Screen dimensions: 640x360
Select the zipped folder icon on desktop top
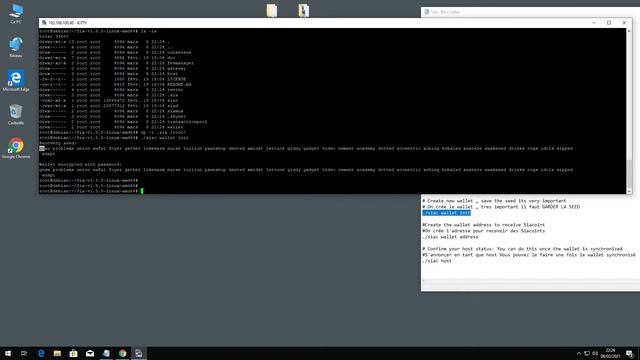(x=304, y=10)
